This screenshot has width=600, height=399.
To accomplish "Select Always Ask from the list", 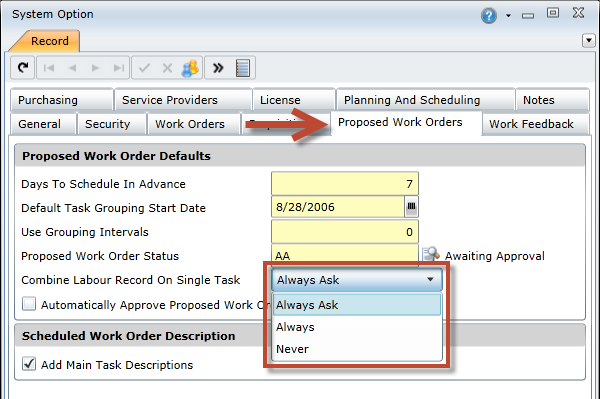I will [x=357, y=305].
